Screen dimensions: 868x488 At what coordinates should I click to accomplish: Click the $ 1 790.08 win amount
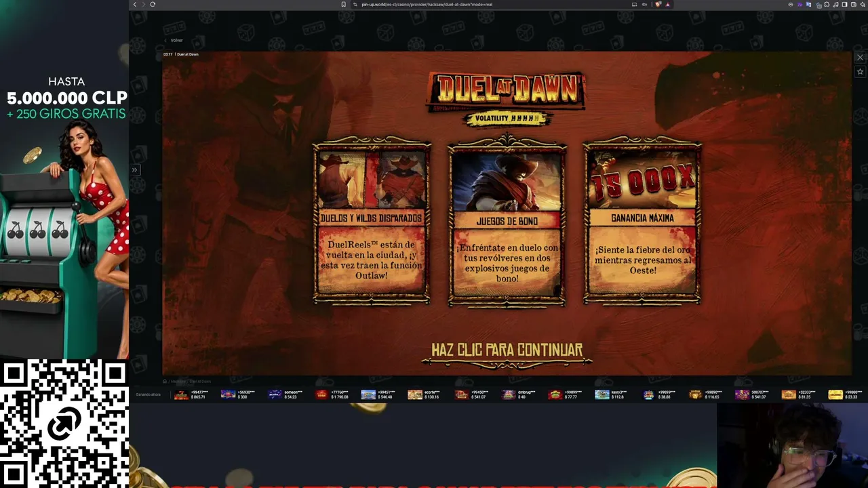(x=340, y=397)
